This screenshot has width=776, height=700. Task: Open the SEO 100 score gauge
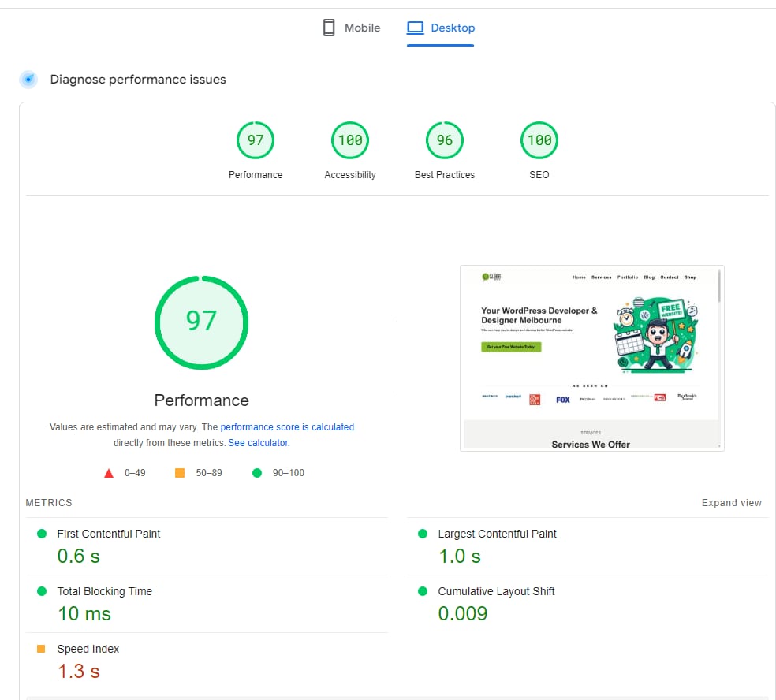(539, 140)
